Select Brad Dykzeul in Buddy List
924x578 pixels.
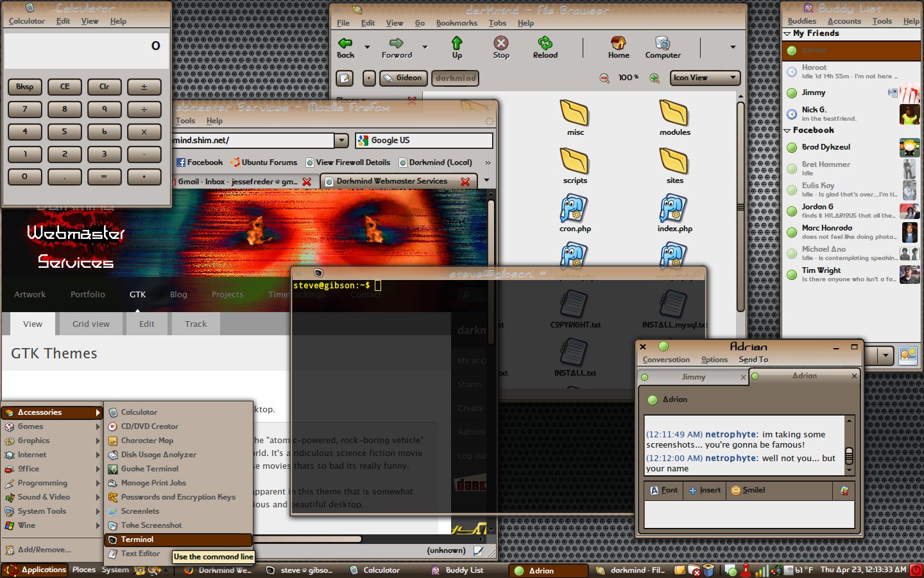coord(851,148)
